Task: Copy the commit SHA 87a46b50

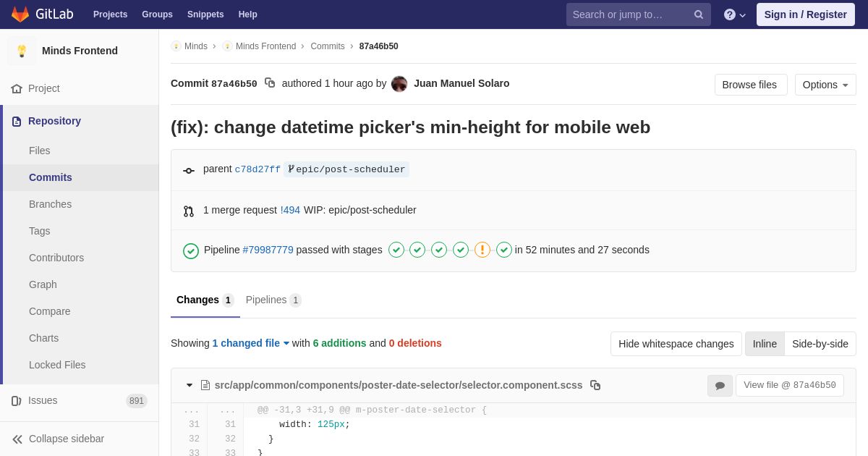Action: (x=270, y=83)
